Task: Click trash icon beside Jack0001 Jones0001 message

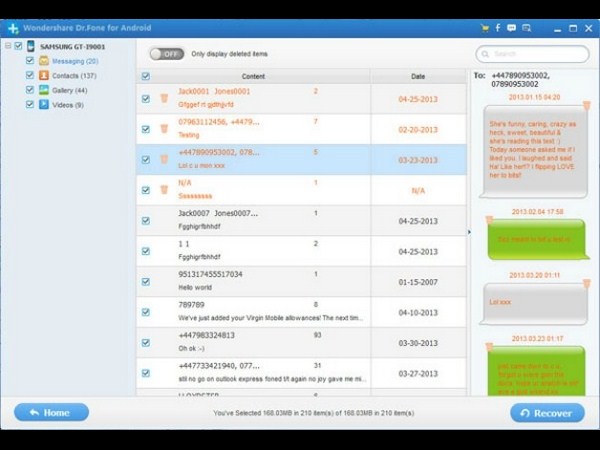Action: 164,98
